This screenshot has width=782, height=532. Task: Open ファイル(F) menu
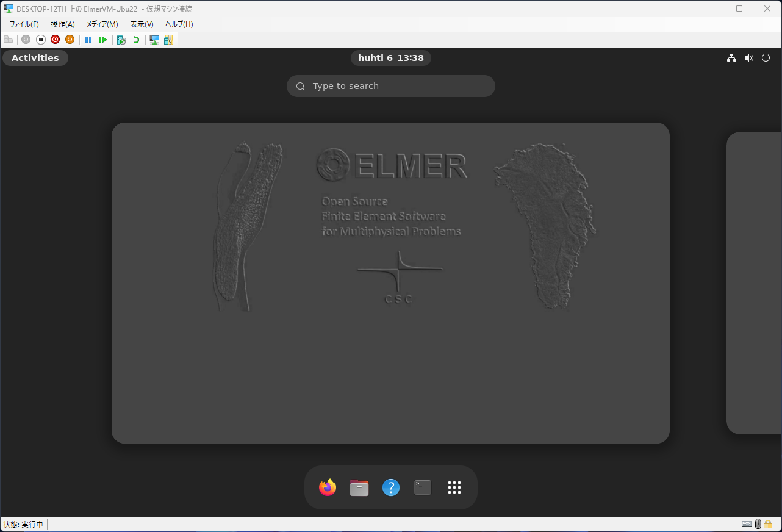tap(24, 24)
